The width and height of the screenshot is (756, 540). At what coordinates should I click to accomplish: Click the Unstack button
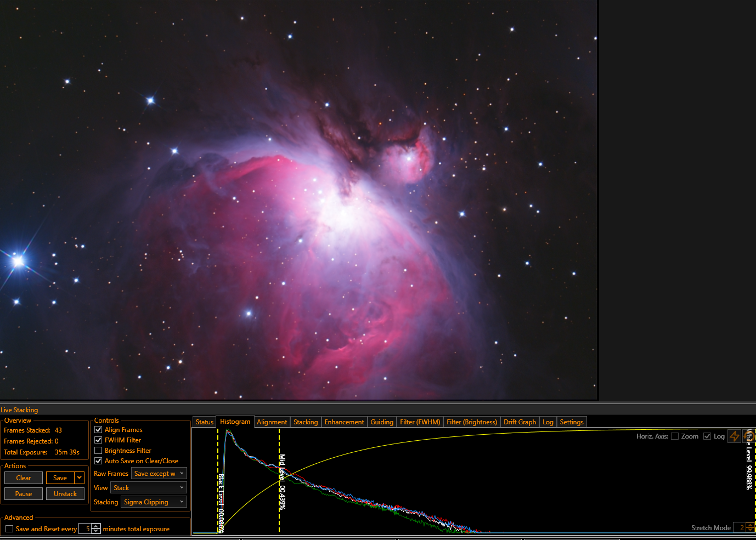65,494
